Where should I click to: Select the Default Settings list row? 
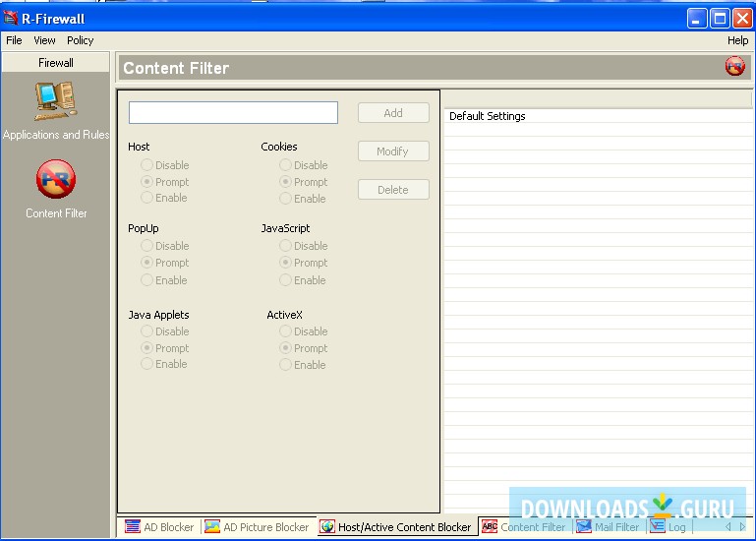(x=598, y=116)
